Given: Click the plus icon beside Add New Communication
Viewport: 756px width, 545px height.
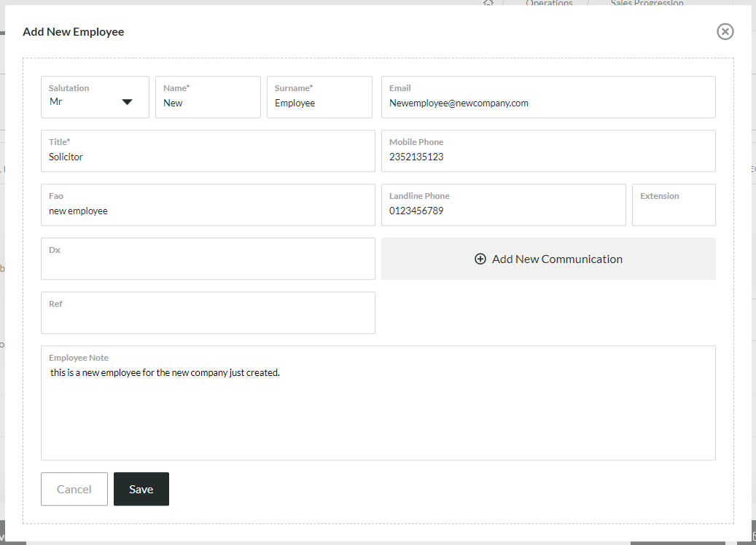Looking at the screenshot, I should coord(480,259).
